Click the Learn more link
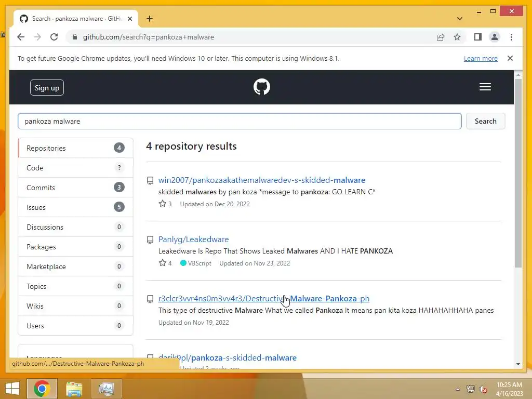Screen dimensions: 532x399 coord(481,58)
